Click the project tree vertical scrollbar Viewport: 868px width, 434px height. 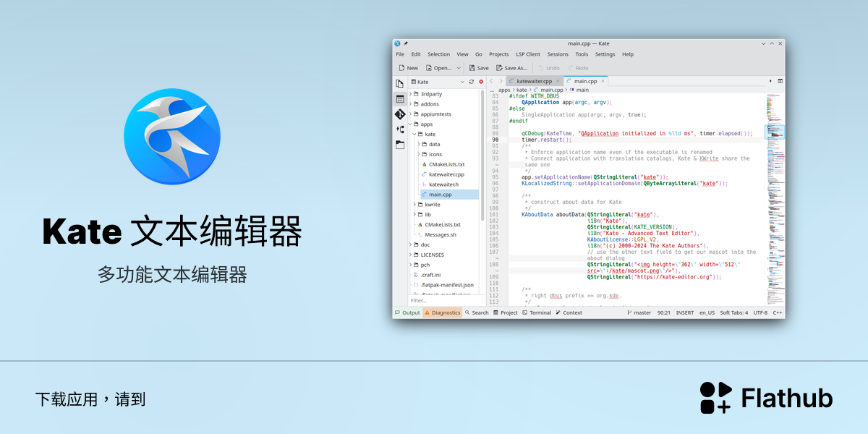point(482,155)
